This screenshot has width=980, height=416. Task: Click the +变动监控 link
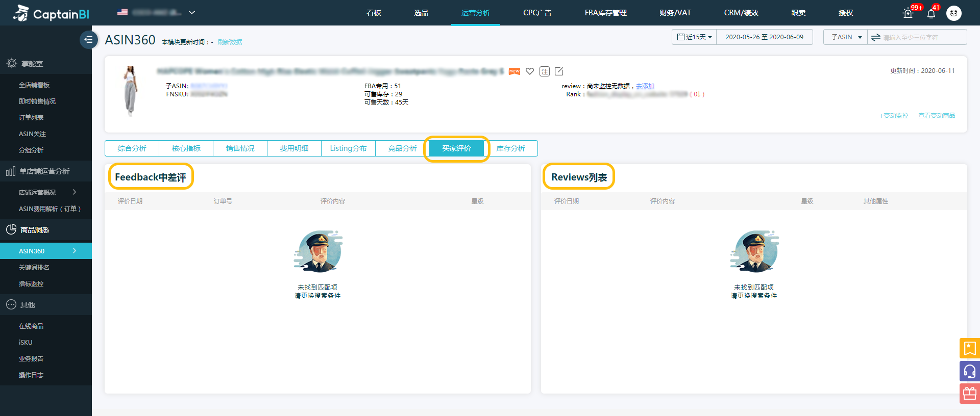(894, 116)
